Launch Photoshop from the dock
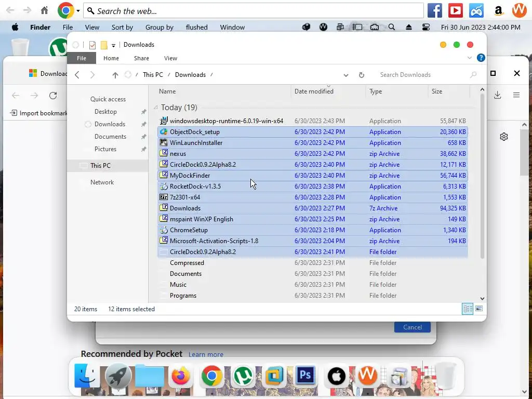 click(305, 375)
